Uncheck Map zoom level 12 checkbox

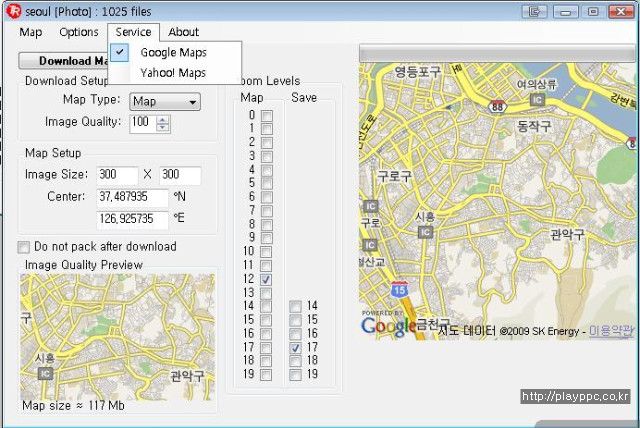(266, 279)
